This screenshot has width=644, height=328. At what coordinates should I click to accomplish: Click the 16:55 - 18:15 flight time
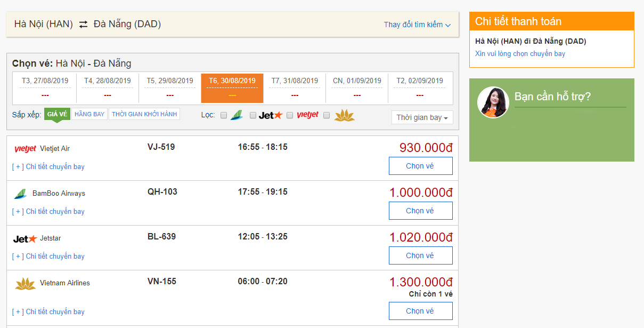coord(263,147)
